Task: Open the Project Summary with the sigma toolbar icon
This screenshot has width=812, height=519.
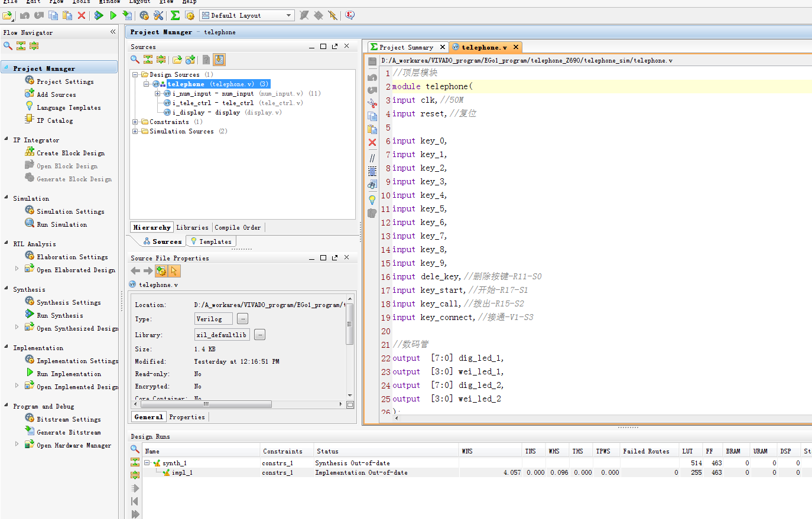Action: pos(174,16)
